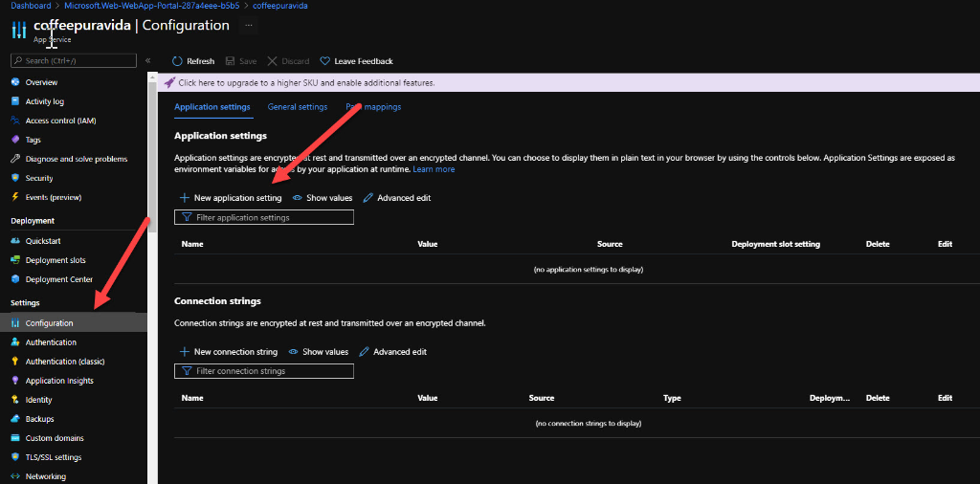Click the sidebar vertical scrollbar
Image resolution: width=980 pixels, height=484 pixels.
click(152, 156)
